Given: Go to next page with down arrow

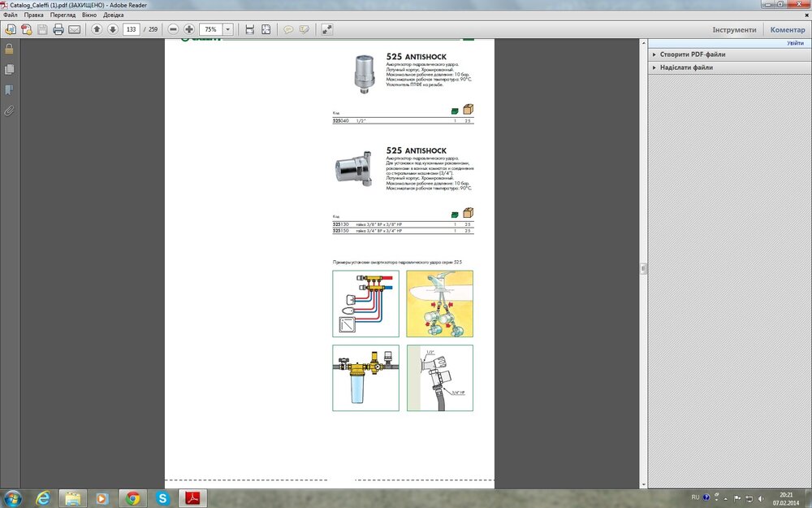Looking at the screenshot, I should click(112, 30).
